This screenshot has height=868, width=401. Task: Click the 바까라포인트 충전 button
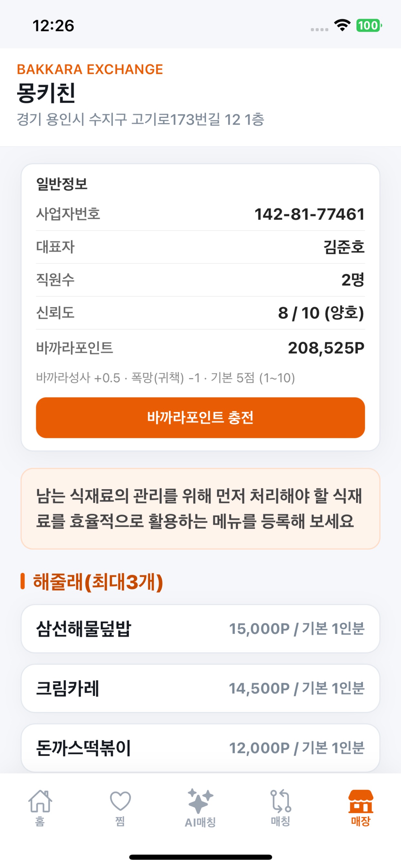(200, 418)
